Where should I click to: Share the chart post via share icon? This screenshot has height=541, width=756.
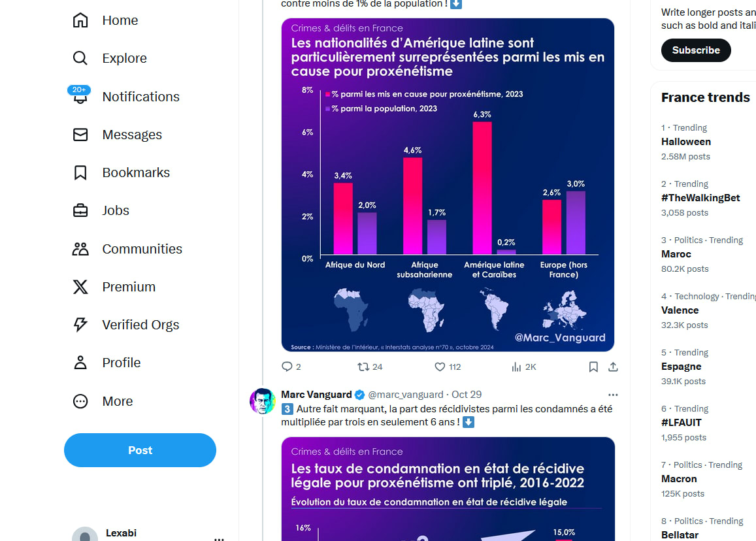pyautogui.click(x=613, y=367)
